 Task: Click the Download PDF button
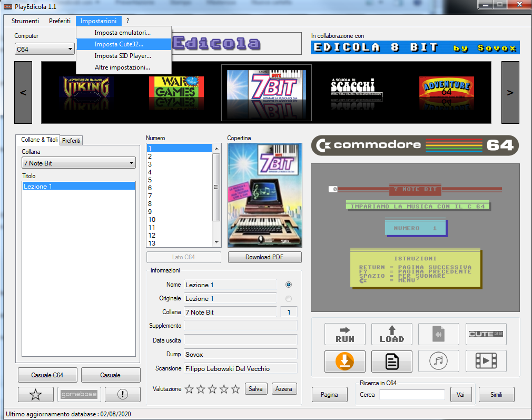[x=264, y=257]
